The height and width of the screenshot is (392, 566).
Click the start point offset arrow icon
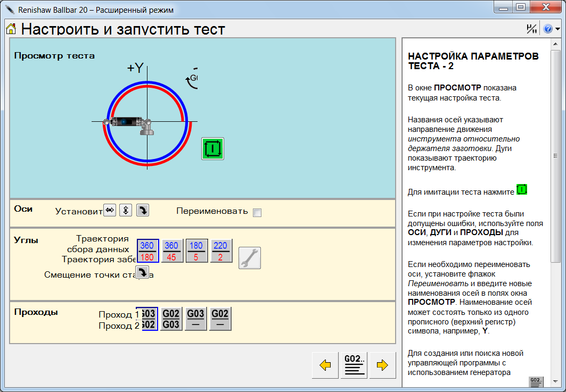[143, 272]
